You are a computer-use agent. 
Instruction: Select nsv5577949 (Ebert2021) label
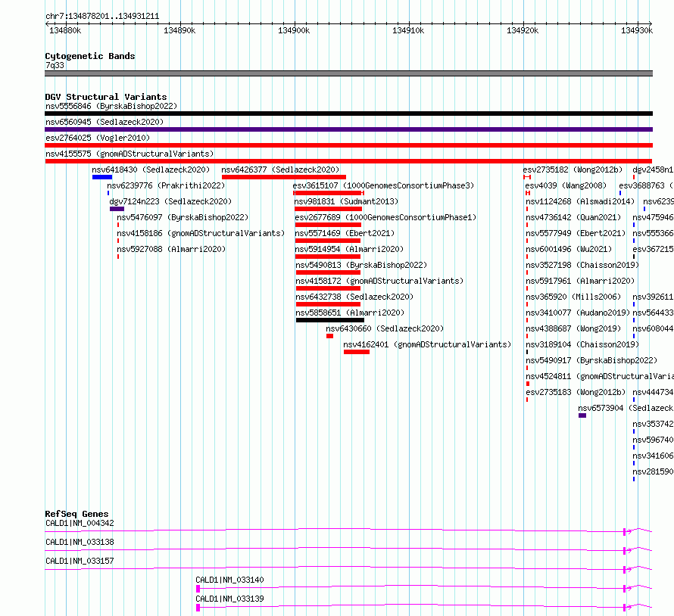coord(576,233)
